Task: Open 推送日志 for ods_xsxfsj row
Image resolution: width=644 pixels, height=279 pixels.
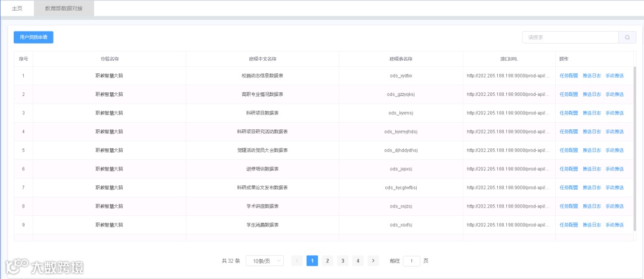Action: 592,225
